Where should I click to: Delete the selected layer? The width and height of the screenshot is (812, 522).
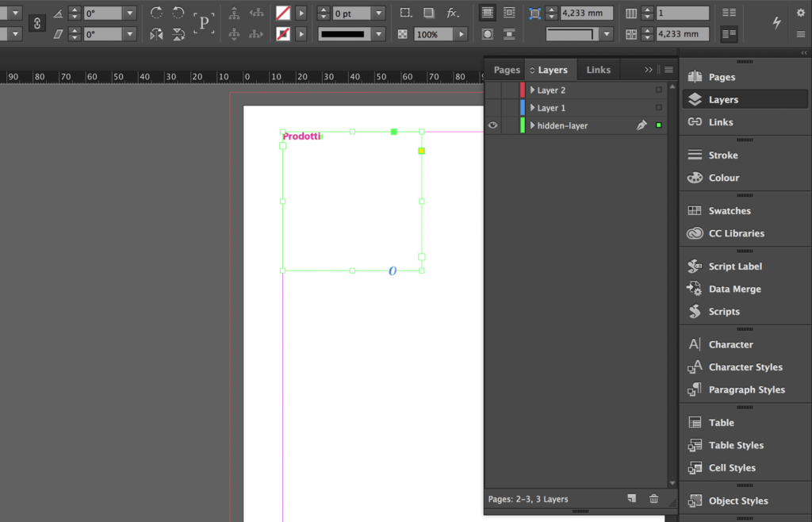coord(653,499)
